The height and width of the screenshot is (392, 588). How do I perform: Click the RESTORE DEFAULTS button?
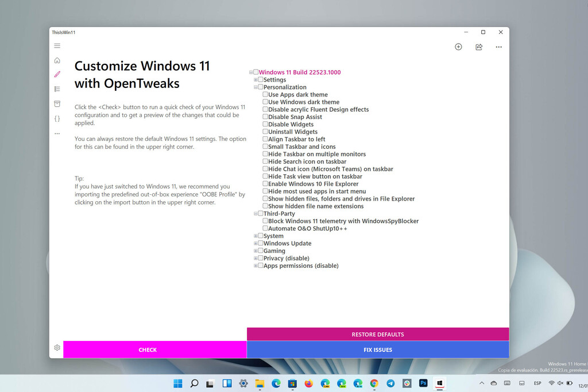378,334
